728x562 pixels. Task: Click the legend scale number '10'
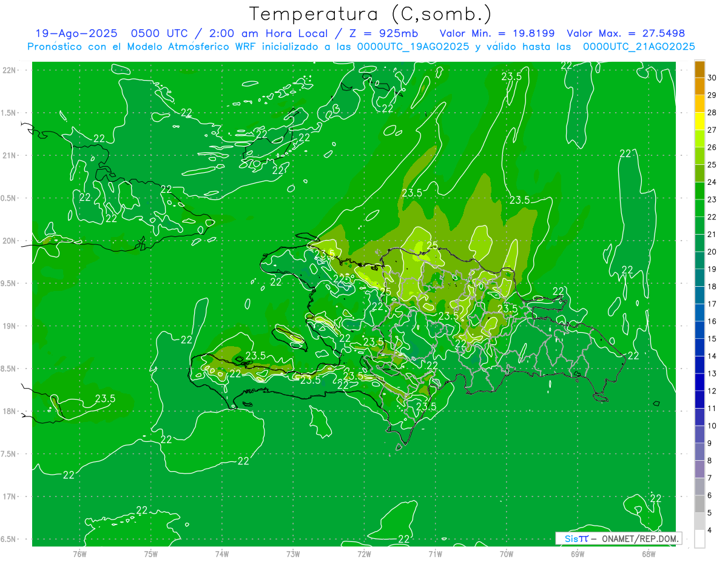(712, 426)
